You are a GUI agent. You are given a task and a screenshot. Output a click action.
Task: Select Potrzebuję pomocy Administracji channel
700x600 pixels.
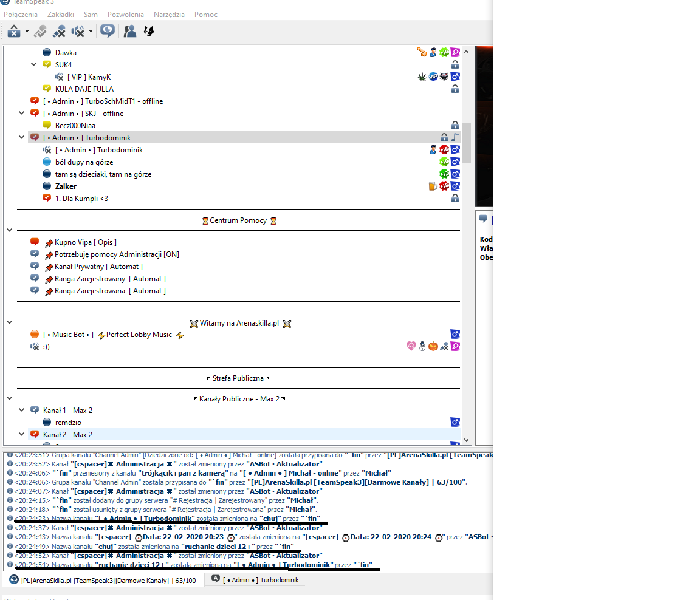(117, 254)
